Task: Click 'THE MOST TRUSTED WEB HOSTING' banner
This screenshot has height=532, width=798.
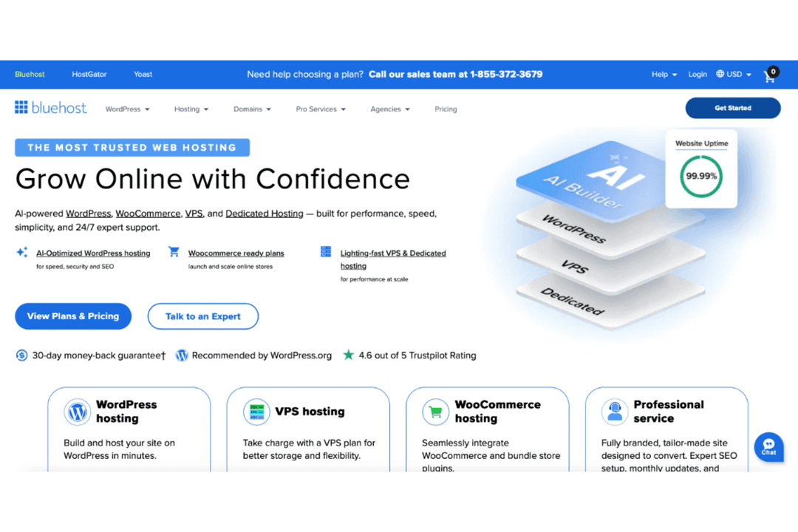Action: (132, 148)
